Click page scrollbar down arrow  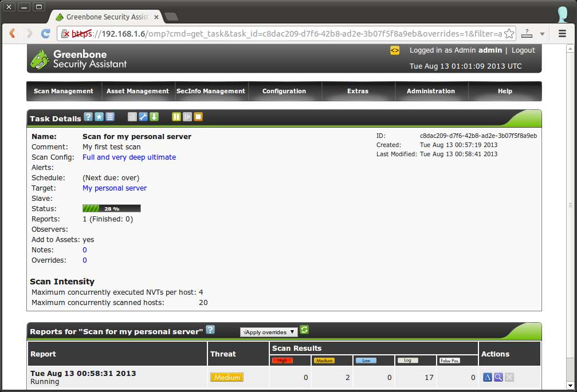(570, 386)
